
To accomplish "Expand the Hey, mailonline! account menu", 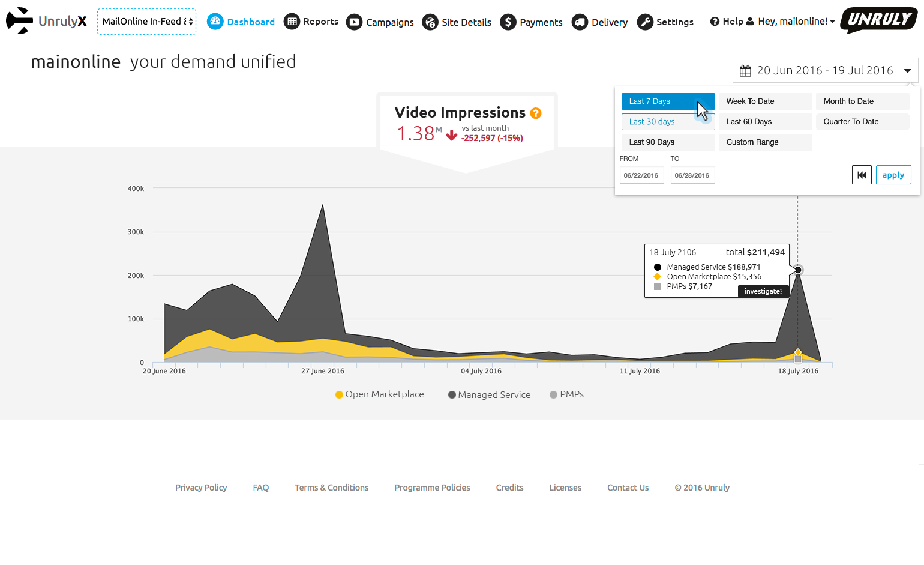I will pyautogui.click(x=796, y=22).
